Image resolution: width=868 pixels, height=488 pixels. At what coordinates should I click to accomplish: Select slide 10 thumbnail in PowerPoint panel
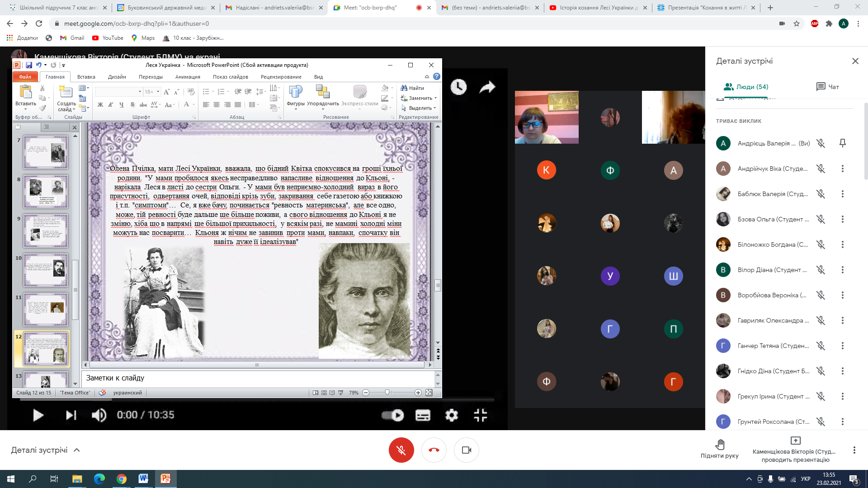(46, 270)
